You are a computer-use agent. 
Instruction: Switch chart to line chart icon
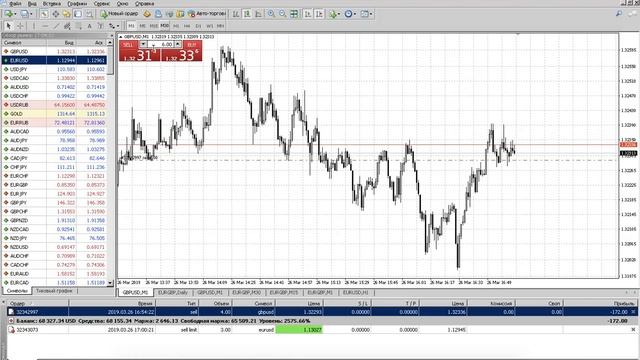click(258, 14)
